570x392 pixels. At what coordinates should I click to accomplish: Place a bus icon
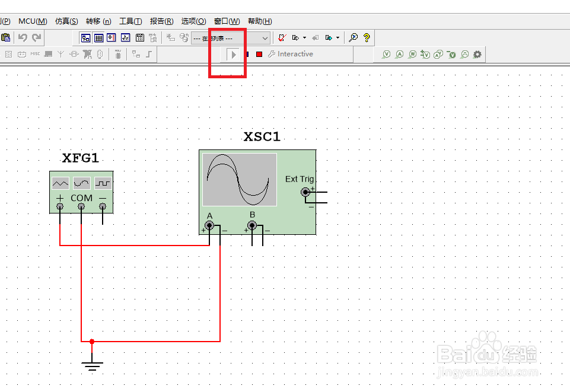149,55
